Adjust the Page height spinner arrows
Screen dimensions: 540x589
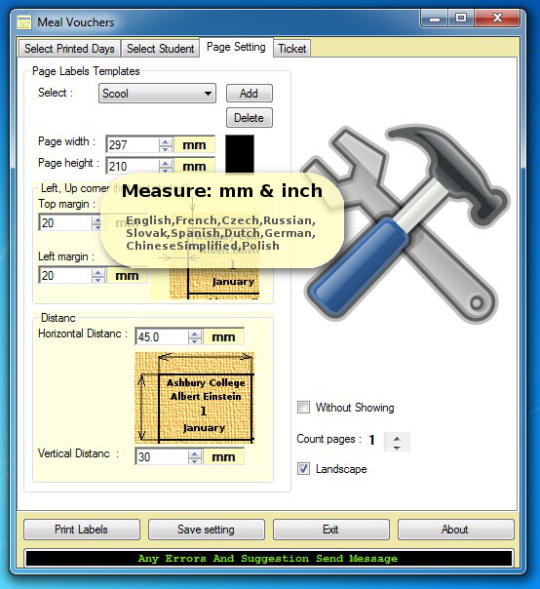point(166,166)
